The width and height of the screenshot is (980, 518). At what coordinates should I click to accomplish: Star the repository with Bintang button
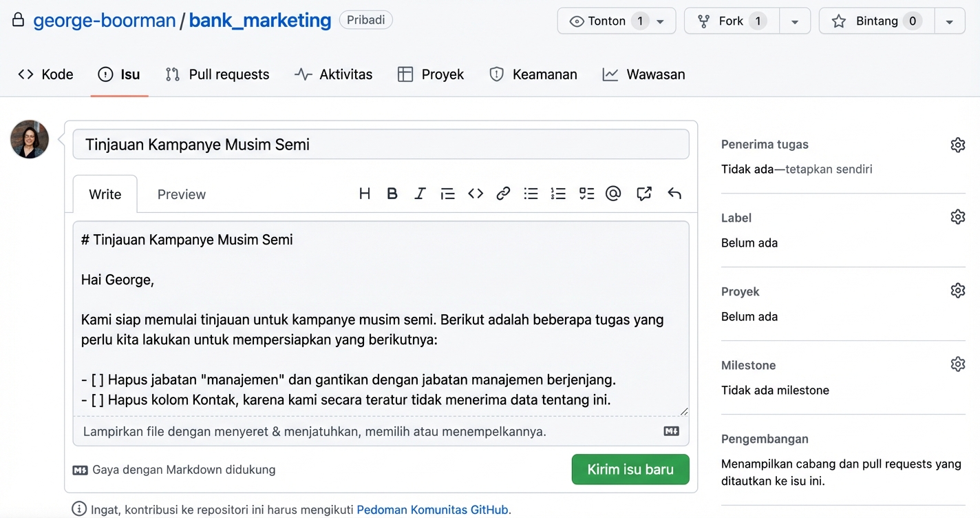[877, 21]
